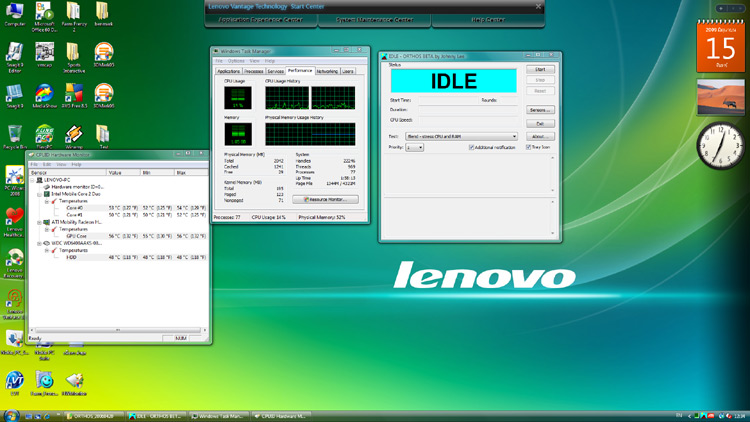Open the Sports Interactive folder on desktop
The height and width of the screenshot is (422, 750).
[x=74, y=57]
